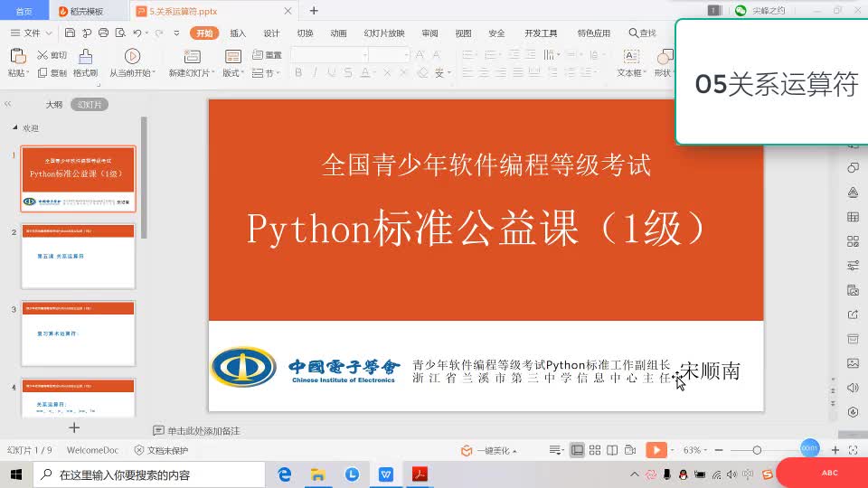Screen dimensions: 868x488
Task: Open the Transitions (切换) ribbon tab
Action: coord(305,33)
